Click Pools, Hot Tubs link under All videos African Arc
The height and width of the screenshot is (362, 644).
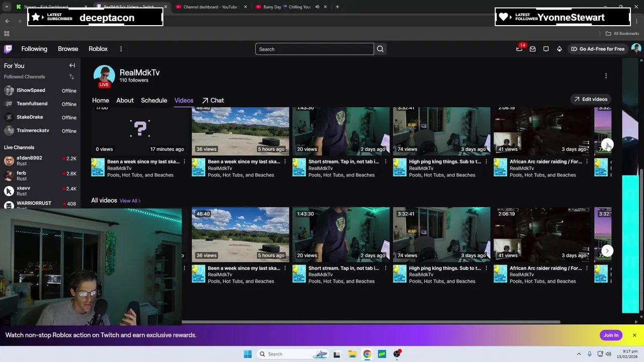click(542, 281)
